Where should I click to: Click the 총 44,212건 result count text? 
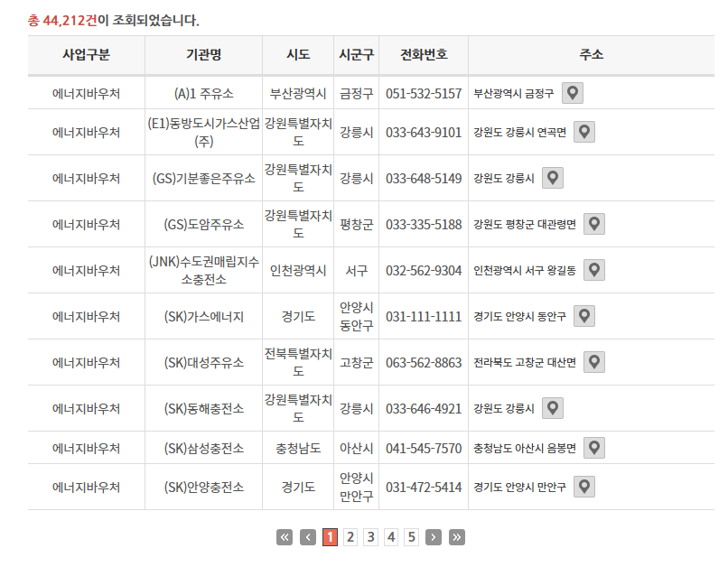[x=62, y=21]
